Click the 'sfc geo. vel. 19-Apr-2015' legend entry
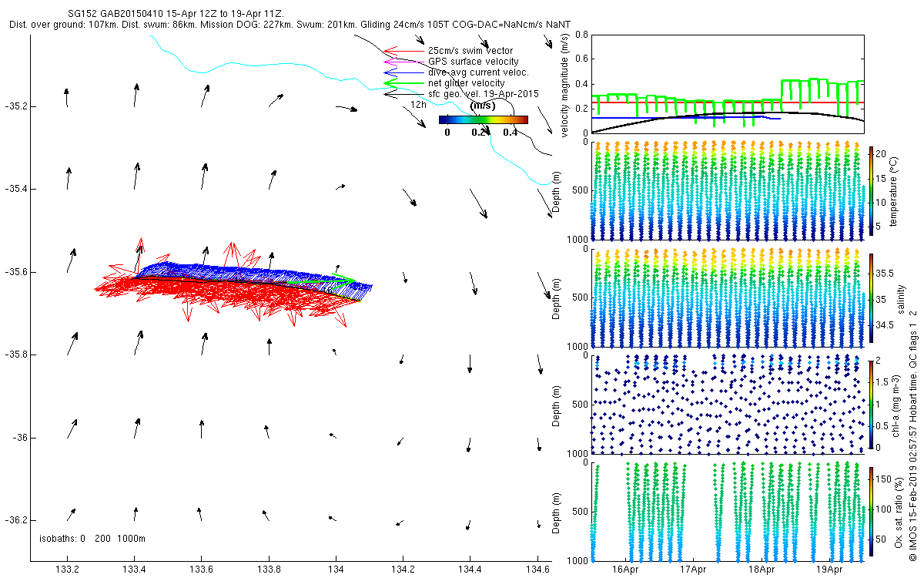 click(x=484, y=94)
